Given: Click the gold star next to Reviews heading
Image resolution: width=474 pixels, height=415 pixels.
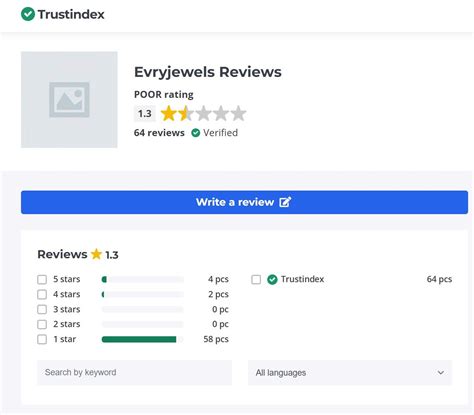Looking at the screenshot, I should pos(96,254).
